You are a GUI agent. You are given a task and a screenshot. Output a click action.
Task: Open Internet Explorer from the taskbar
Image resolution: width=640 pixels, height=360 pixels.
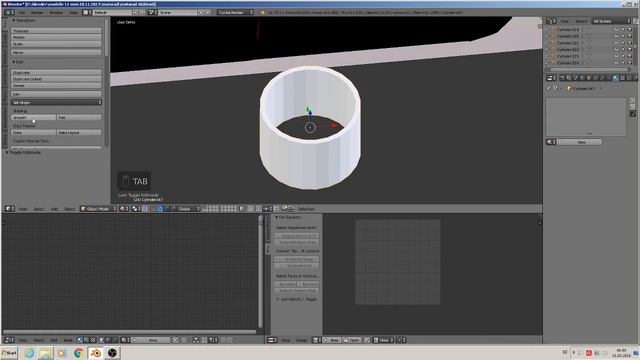[x=29, y=353]
